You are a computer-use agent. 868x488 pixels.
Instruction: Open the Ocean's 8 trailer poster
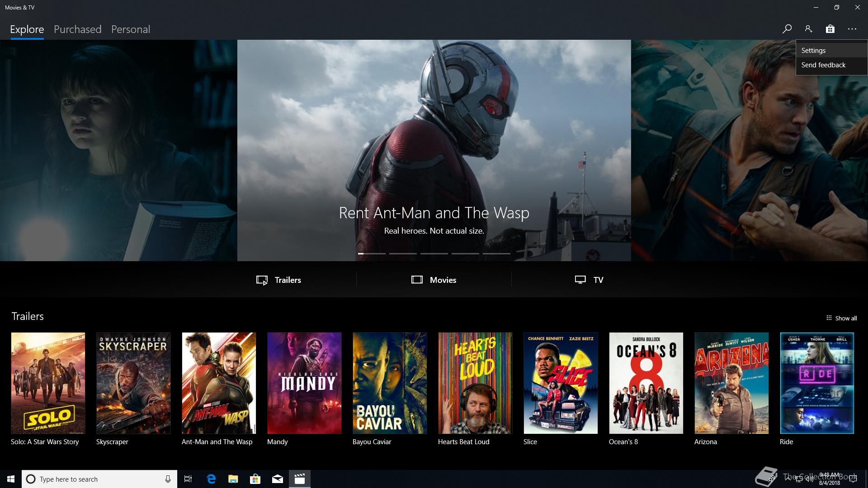pyautogui.click(x=646, y=383)
